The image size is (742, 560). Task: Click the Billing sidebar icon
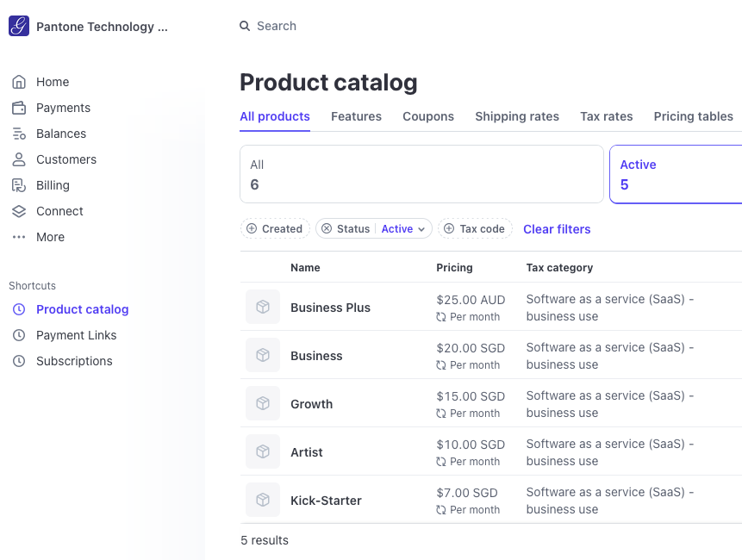click(17, 185)
